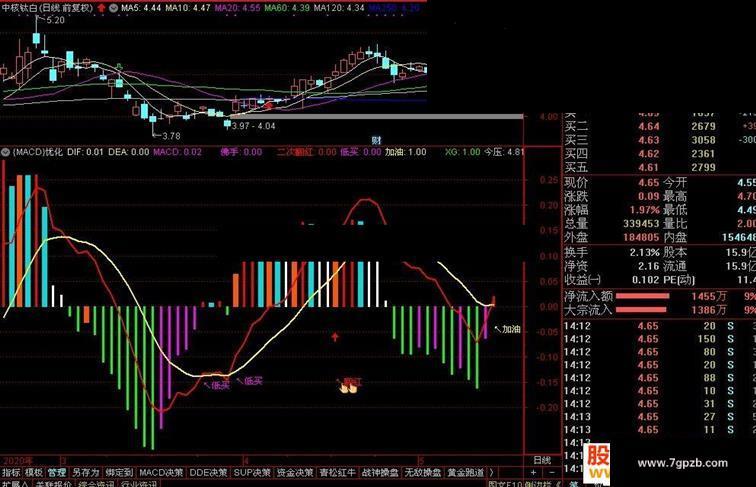Switch to 资金决策 template
Screen dimensions: 756x487
pyautogui.click(x=295, y=473)
